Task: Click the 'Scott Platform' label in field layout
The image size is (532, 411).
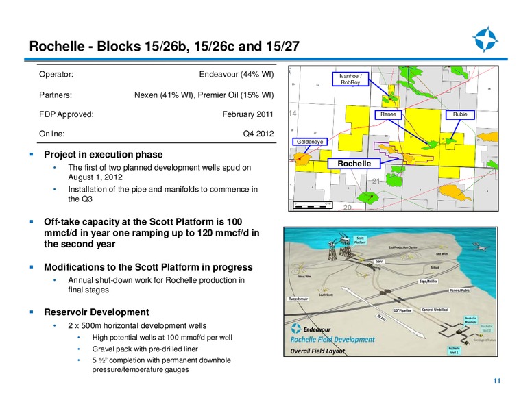Action: point(360,240)
